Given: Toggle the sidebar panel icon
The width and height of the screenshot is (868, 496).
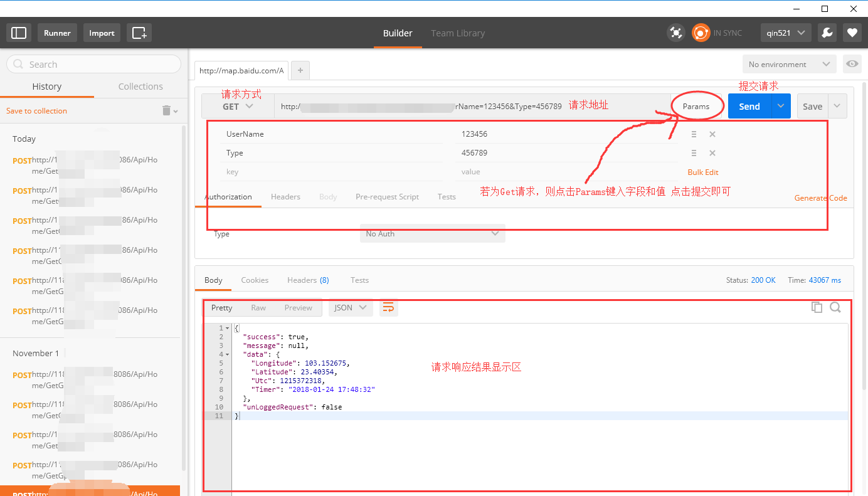Looking at the screenshot, I should (x=19, y=33).
